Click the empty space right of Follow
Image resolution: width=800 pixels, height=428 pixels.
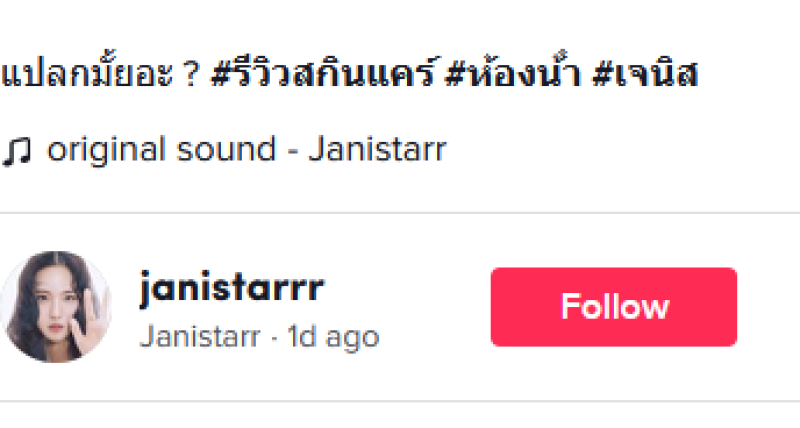[x=768, y=307]
